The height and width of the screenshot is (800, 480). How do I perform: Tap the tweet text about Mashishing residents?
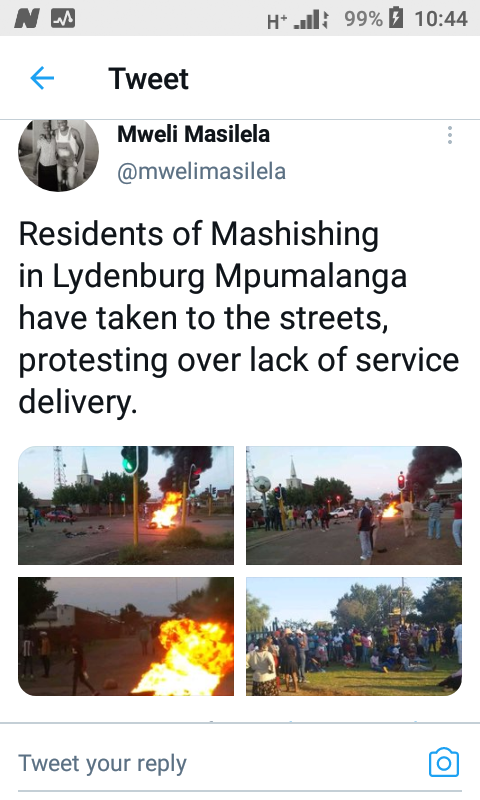tap(239, 317)
